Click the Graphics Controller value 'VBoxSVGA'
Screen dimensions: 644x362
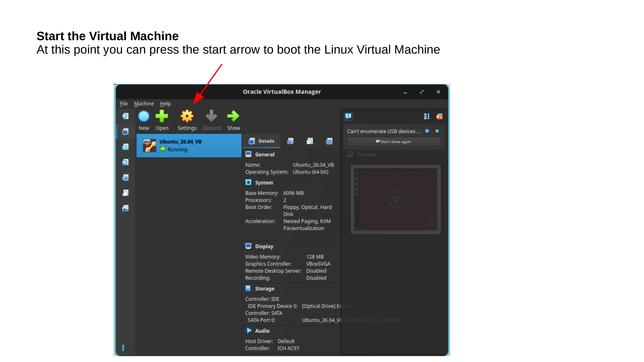click(x=318, y=264)
